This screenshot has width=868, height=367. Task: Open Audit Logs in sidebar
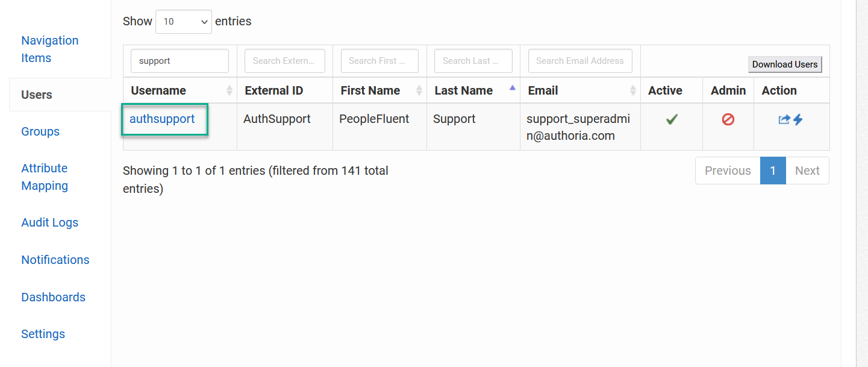[x=50, y=222]
